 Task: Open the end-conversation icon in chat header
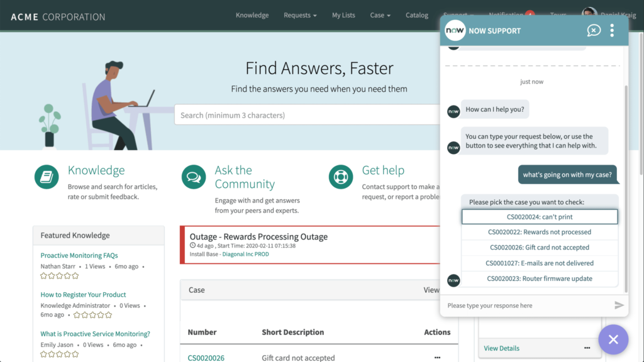pyautogui.click(x=594, y=30)
